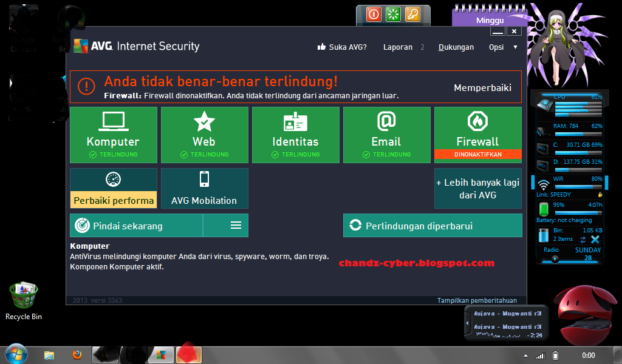
Task: Click the green battery icon in gadget
Action: [544, 209]
